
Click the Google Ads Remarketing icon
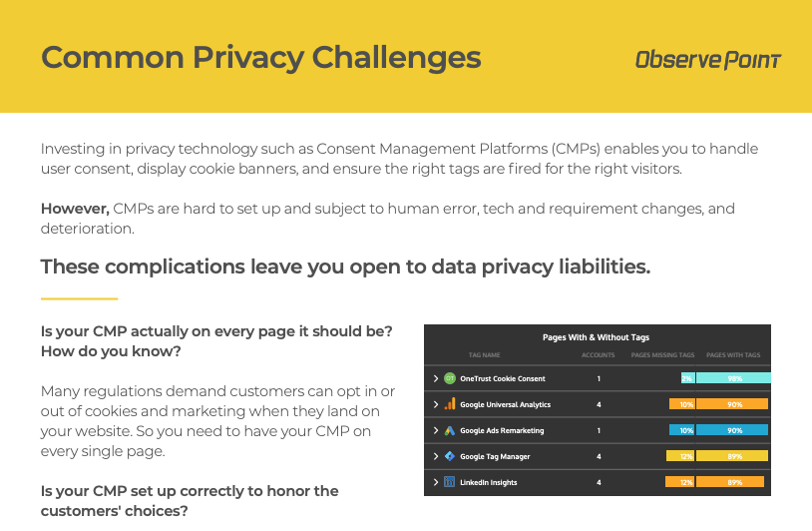[x=450, y=430]
